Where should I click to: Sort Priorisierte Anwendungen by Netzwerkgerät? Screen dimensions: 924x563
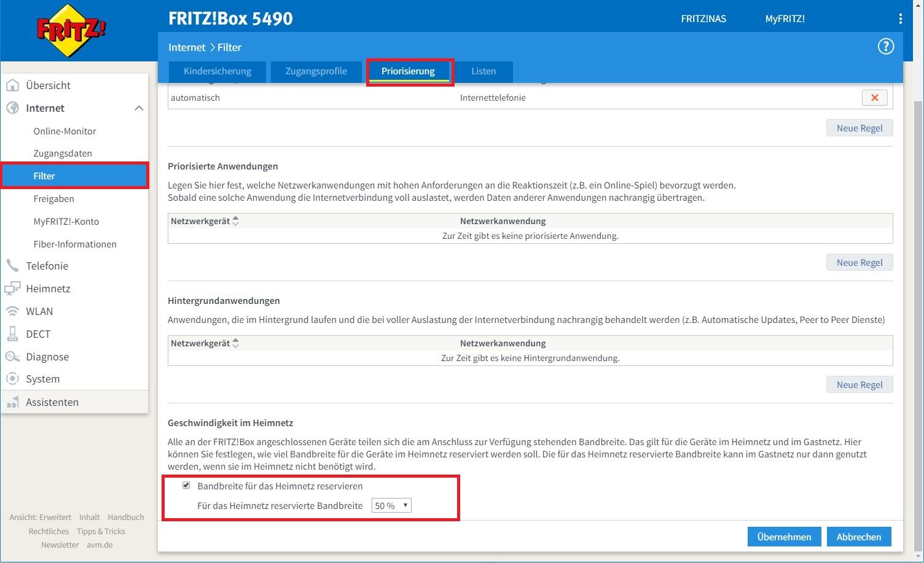(x=235, y=221)
